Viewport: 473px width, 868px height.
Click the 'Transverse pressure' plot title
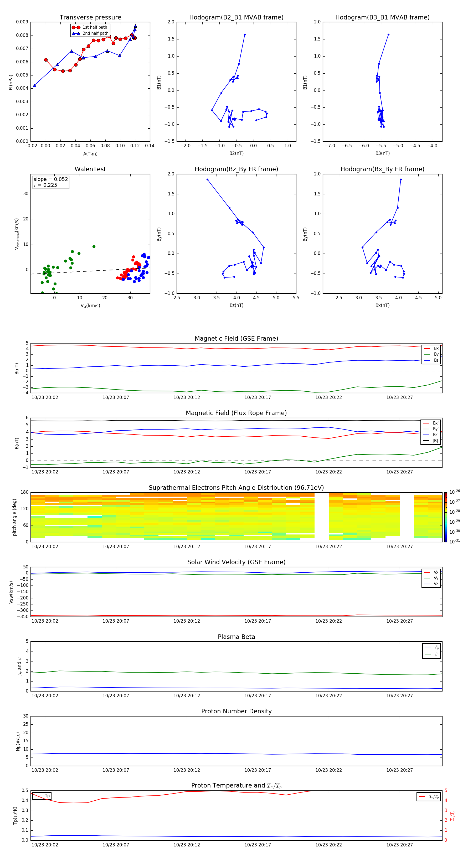90,17
